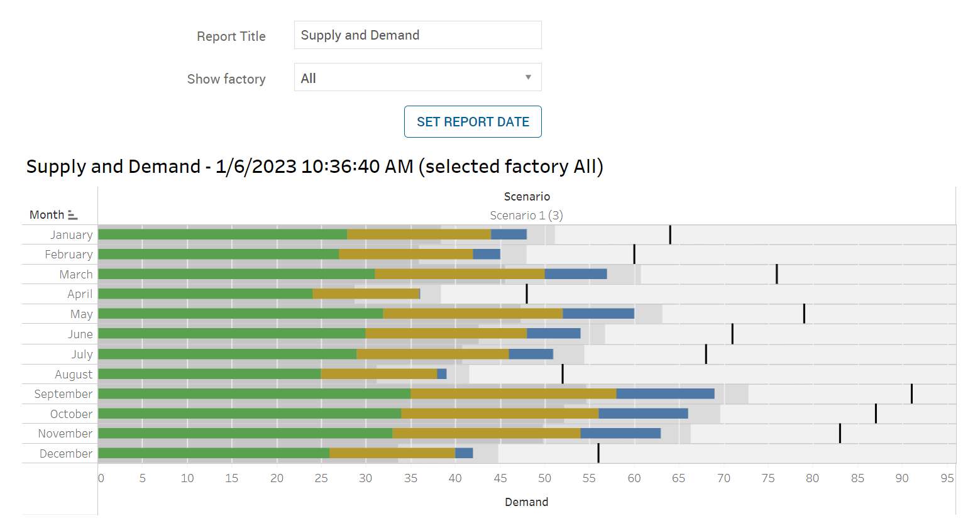Click the November gold bar segment

pos(486,433)
